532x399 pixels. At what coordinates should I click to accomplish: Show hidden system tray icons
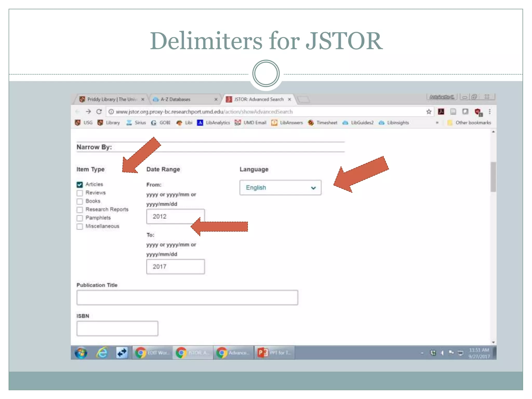422,353
